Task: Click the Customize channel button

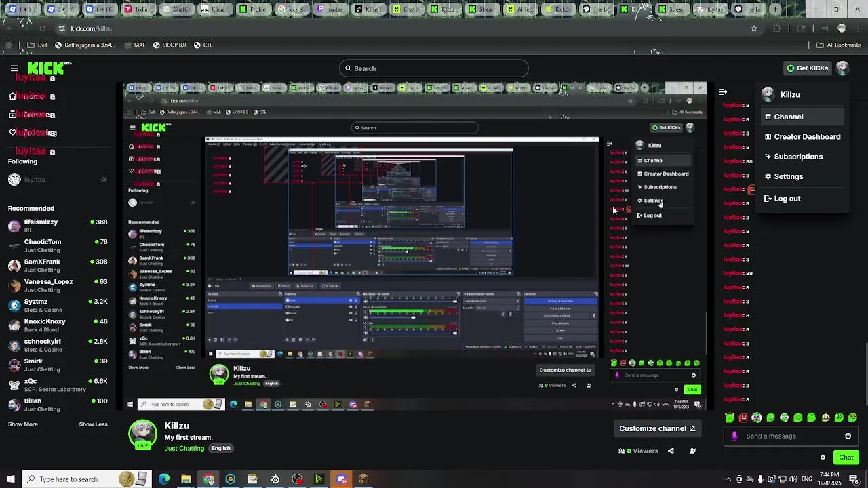Action: point(656,428)
